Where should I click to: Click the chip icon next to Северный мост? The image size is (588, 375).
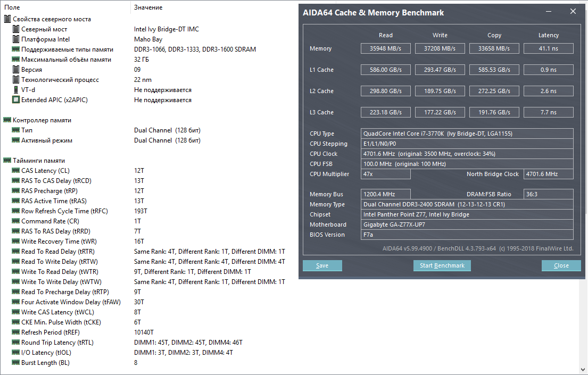[16, 29]
